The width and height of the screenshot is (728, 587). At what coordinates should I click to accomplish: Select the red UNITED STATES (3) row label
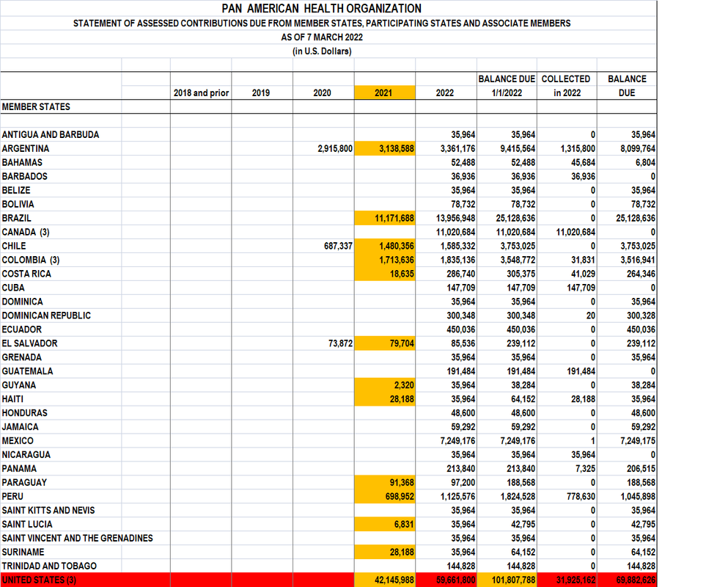39,580
